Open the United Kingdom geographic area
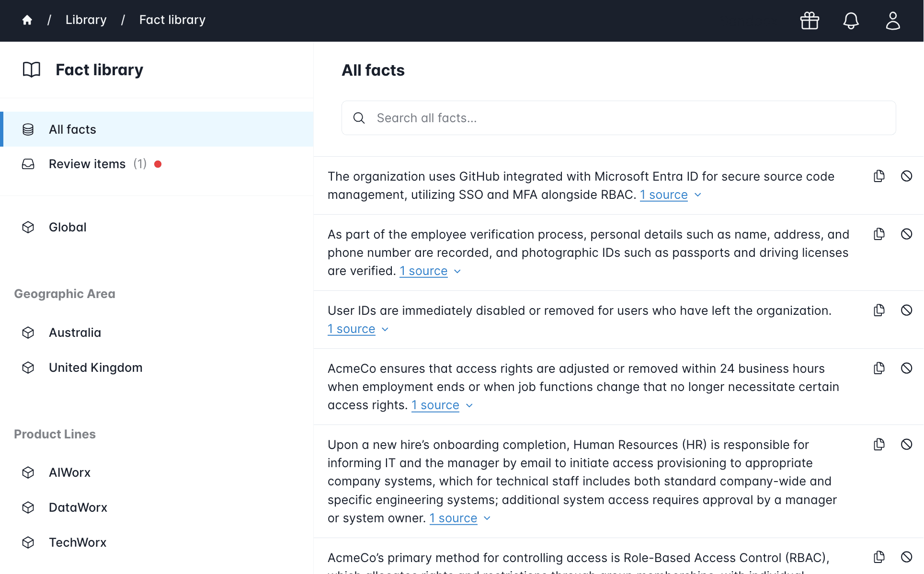The image size is (924, 574). click(x=95, y=367)
